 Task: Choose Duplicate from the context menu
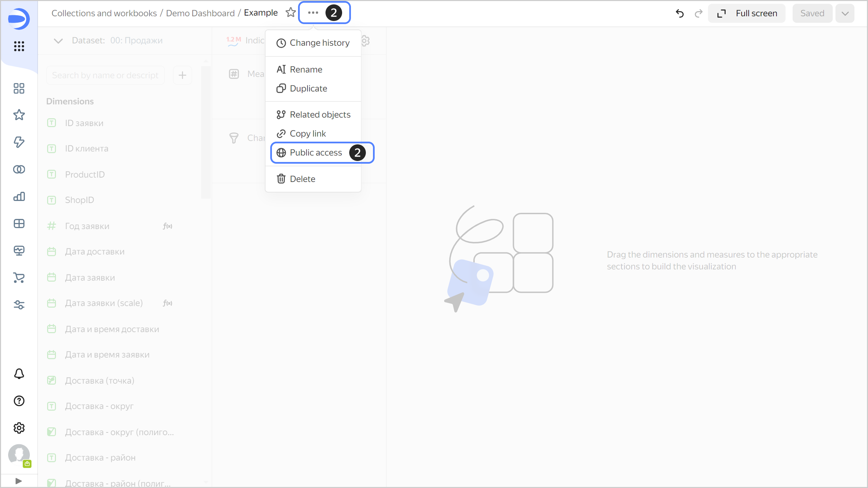308,88
